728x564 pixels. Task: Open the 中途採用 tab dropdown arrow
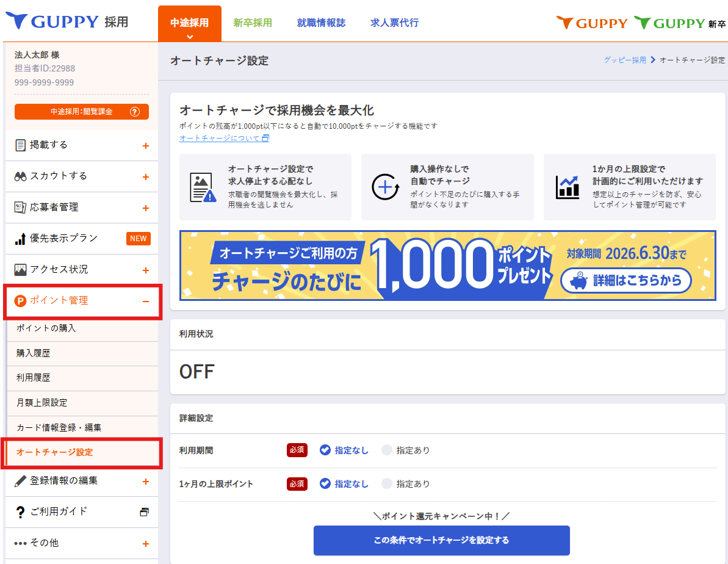[x=189, y=36]
